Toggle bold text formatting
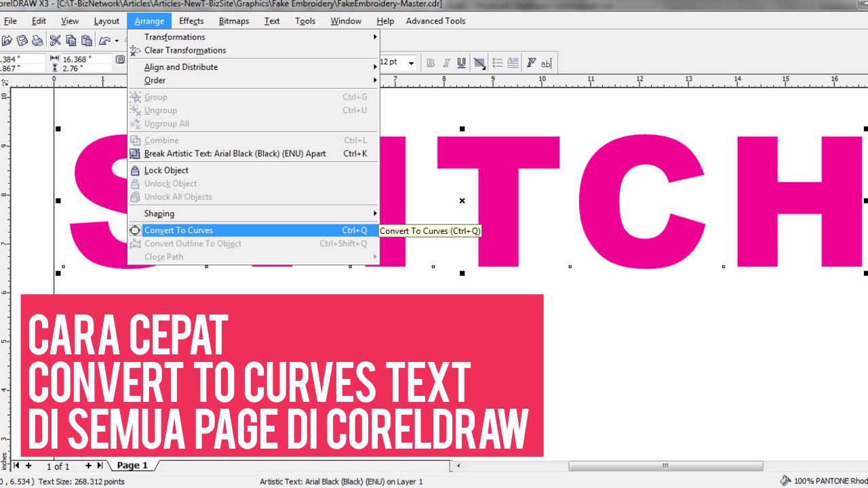The height and width of the screenshot is (488, 868). coord(431,62)
